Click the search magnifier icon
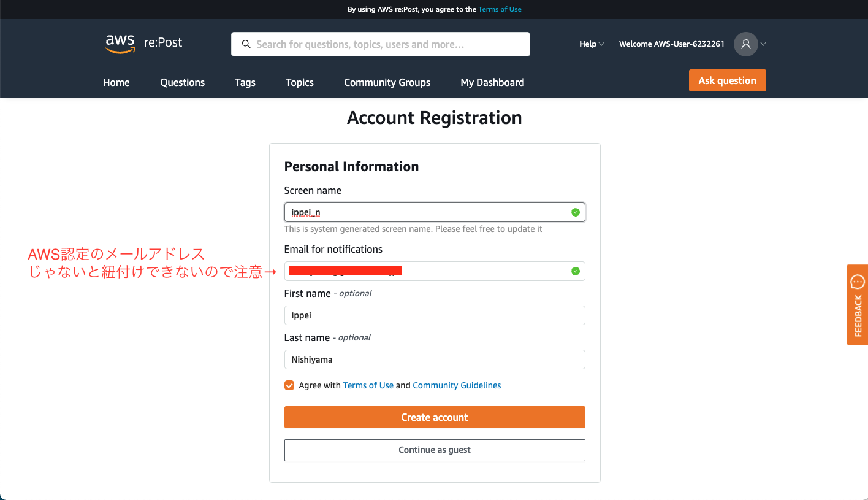 click(x=246, y=44)
